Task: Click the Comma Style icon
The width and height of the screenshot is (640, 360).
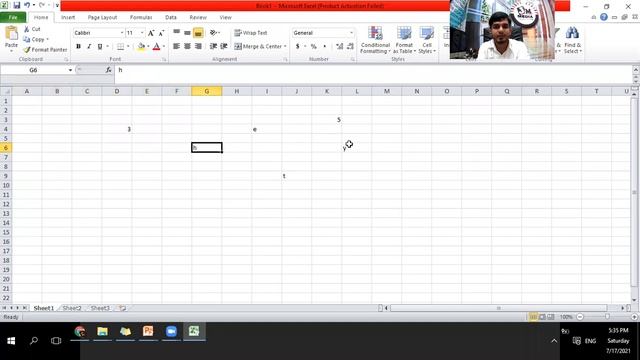Action: pos(324,47)
